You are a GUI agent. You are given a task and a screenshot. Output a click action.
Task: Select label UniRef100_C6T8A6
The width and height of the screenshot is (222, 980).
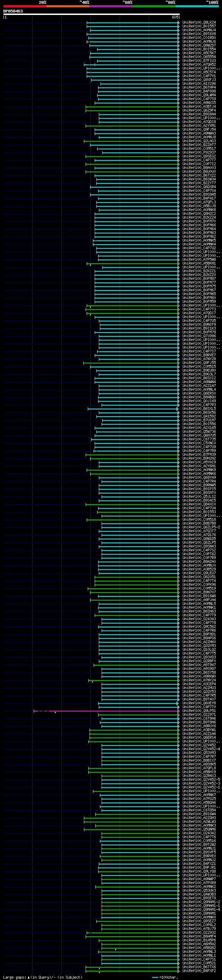[x=199, y=718]
